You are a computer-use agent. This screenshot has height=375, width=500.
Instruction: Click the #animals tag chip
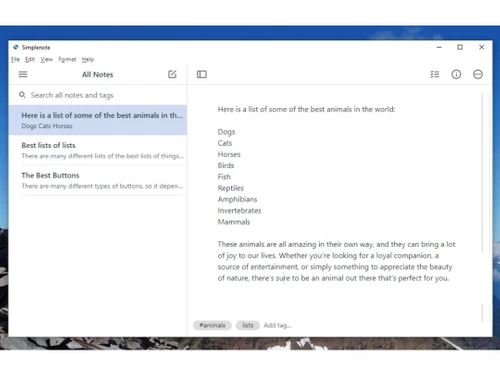(x=212, y=325)
